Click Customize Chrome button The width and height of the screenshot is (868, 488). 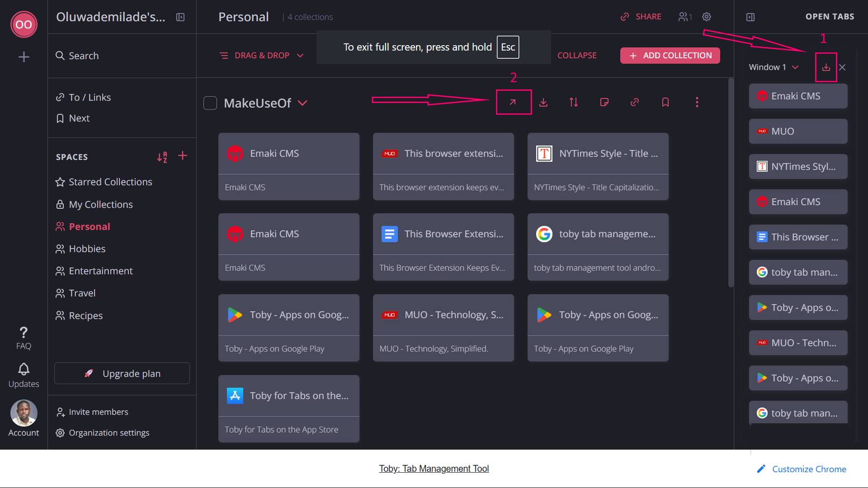(801, 469)
